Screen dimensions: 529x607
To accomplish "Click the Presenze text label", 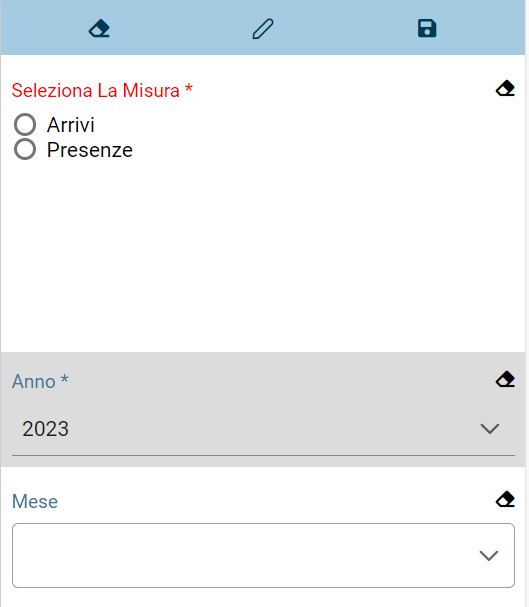I will [x=90, y=150].
